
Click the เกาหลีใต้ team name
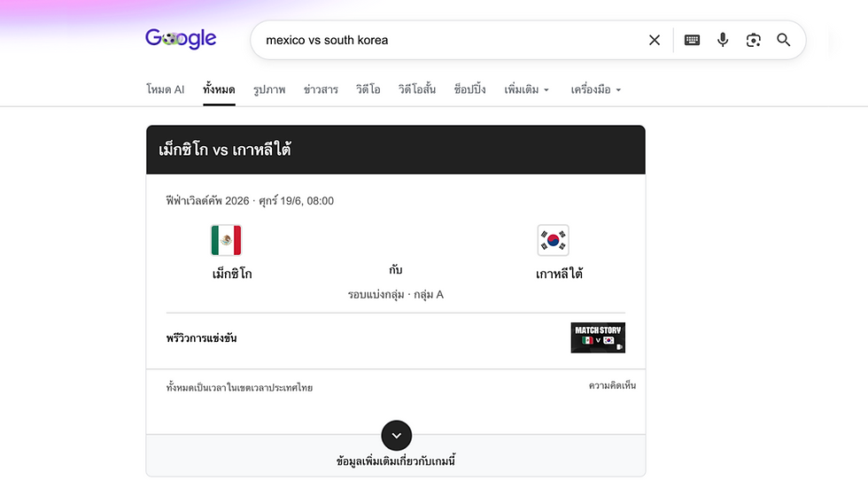click(559, 274)
